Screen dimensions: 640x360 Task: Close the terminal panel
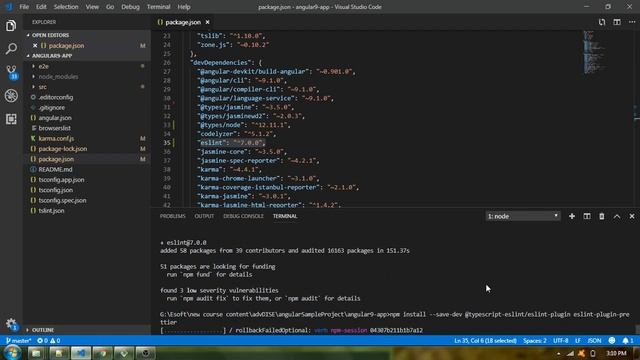tap(632, 216)
